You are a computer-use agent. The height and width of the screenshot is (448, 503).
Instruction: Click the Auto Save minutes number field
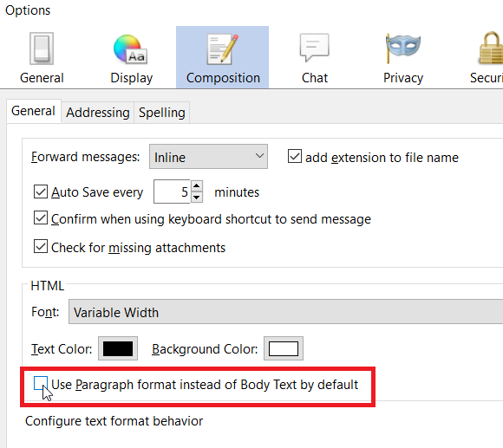point(173,192)
